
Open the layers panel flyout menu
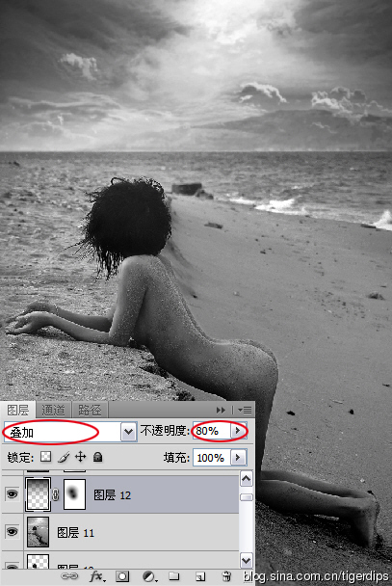(x=245, y=411)
